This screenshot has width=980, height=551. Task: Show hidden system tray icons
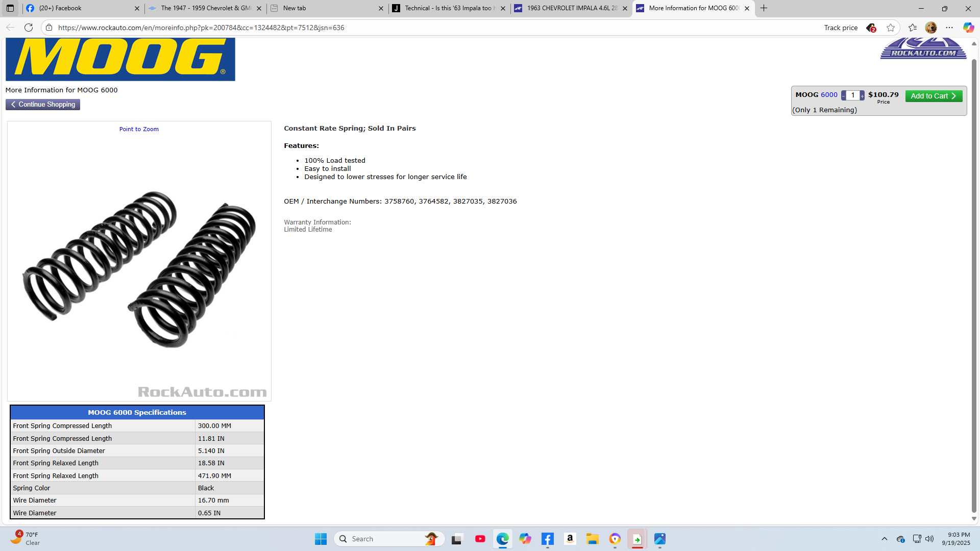pyautogui.click(x=885, y=539)
